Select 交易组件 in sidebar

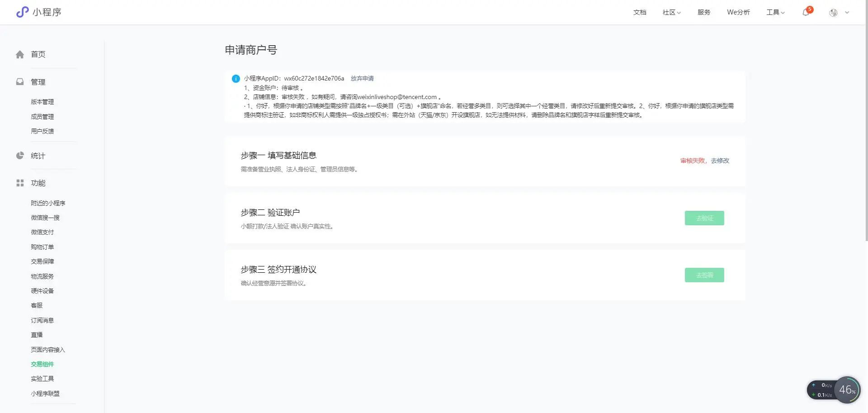(x=42, y=364)
